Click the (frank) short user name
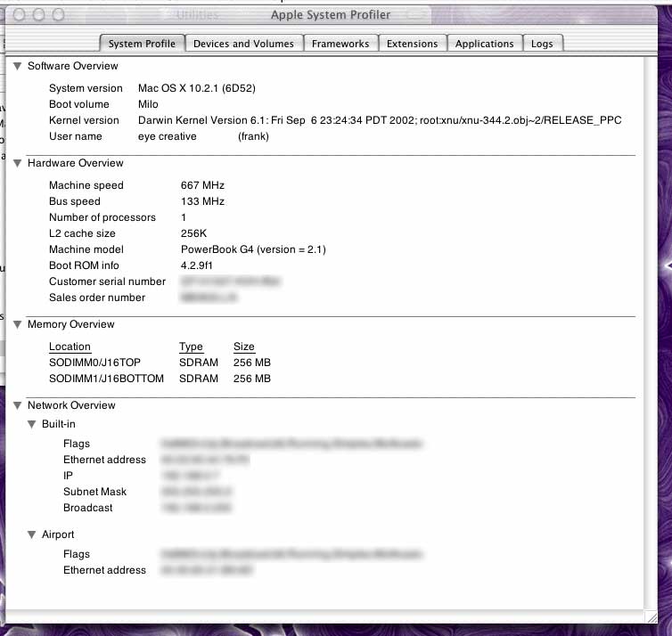The image size is (672, 636). tap(253, 136)
